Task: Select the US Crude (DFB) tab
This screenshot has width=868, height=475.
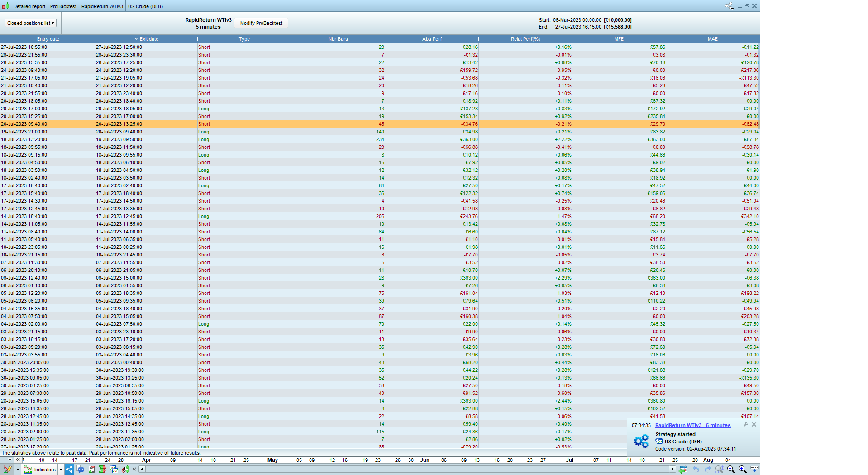Action: 145,6
